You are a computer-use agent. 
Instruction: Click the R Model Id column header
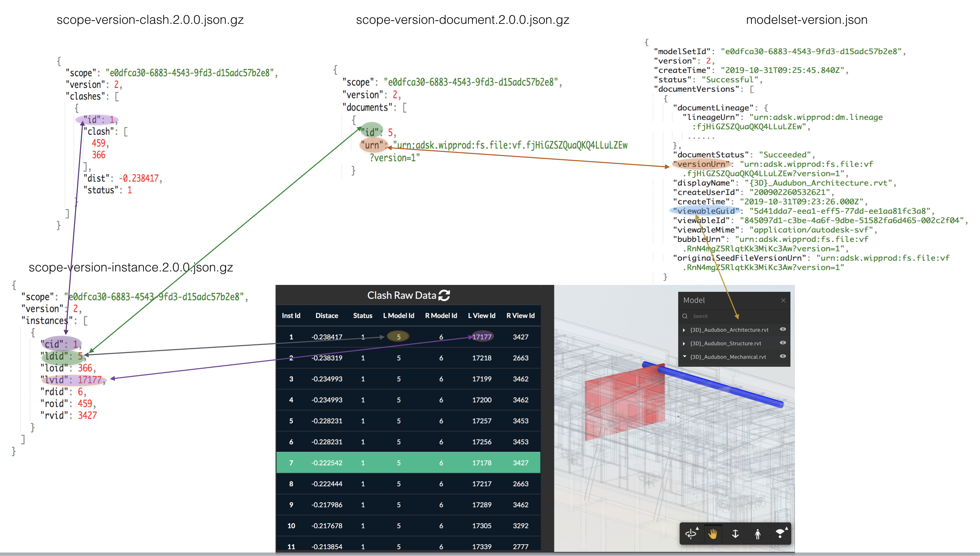[x=441, y=315]
